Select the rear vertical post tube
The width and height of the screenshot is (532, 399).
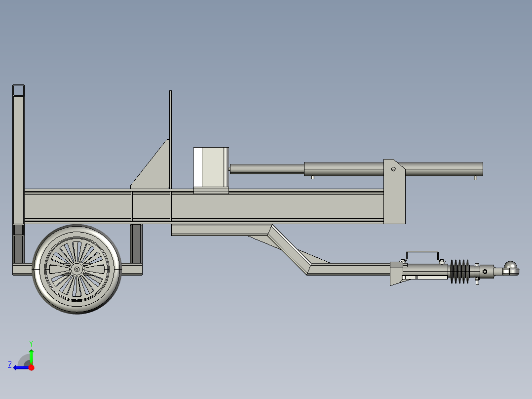click(18, 160)
